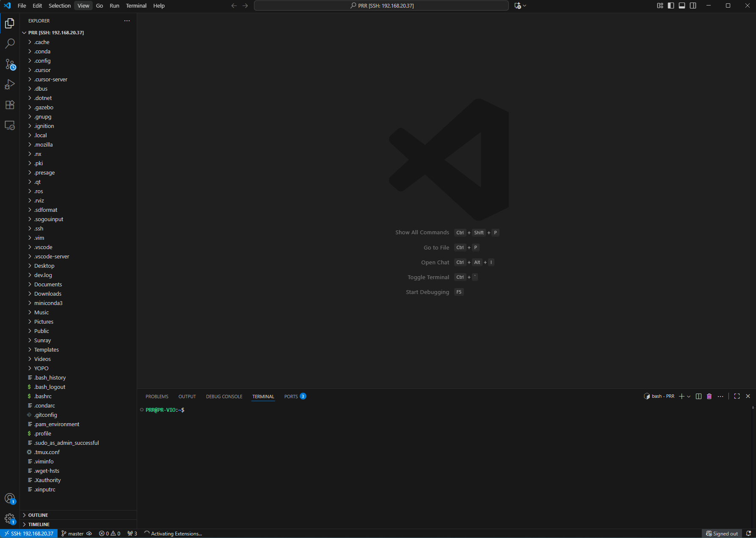The height and width of the screenshot is (538, 756).
Task: Click the master branch status item
Action: (x=73, y=533)
